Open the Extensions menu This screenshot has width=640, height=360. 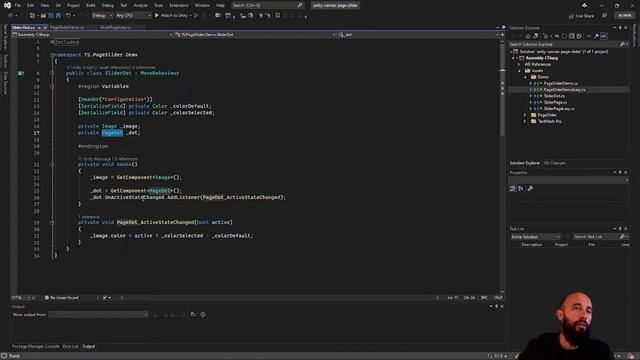(179, 5)
